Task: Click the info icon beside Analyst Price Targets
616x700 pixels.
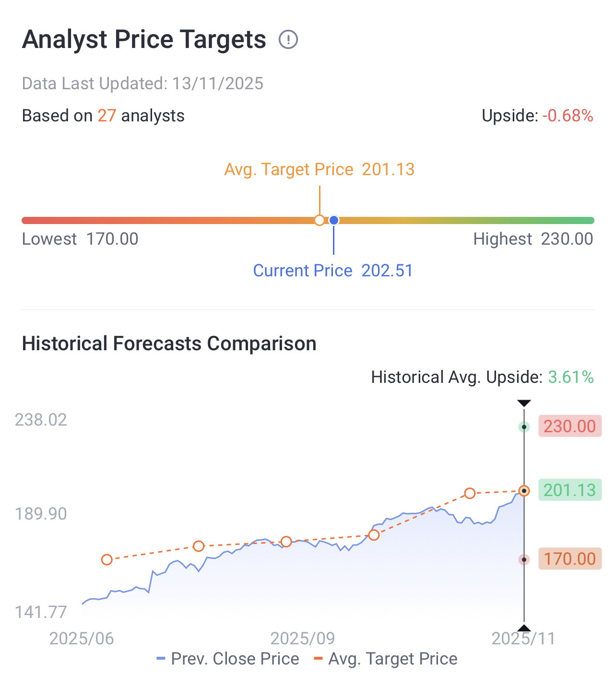Action: pos(288,39)
